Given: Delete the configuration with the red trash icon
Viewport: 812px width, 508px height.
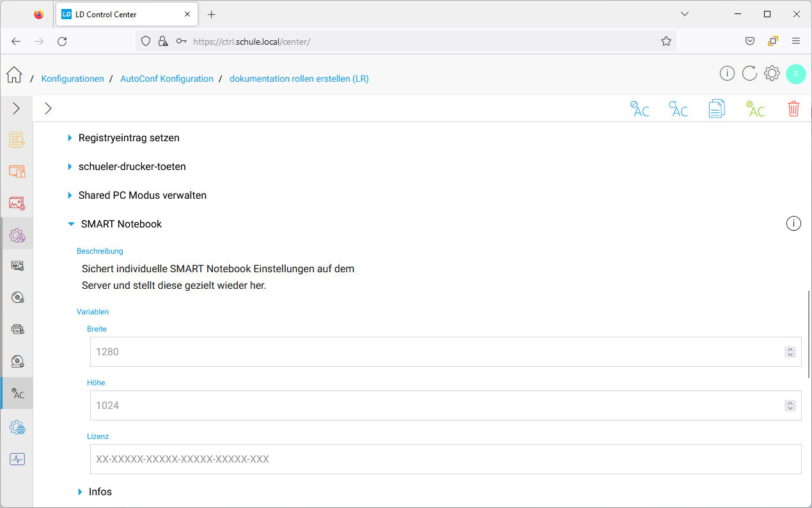Looking at the screenshot, I should pyautogui.click(x=793, y=109).
